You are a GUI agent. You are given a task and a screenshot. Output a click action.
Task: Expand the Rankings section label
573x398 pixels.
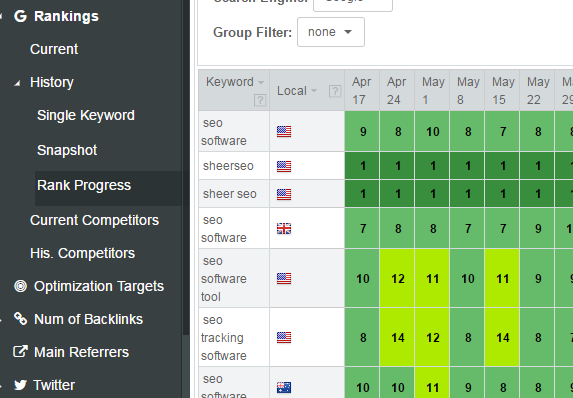coord(66,16)
